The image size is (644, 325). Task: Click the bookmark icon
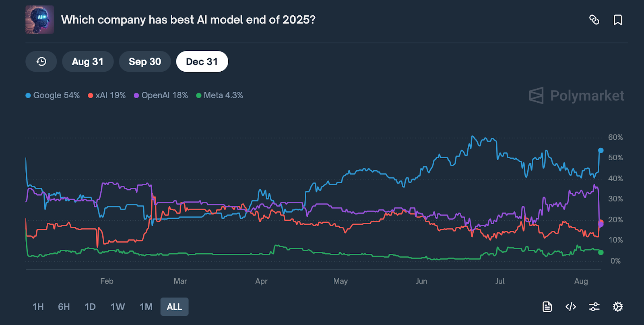618,20
